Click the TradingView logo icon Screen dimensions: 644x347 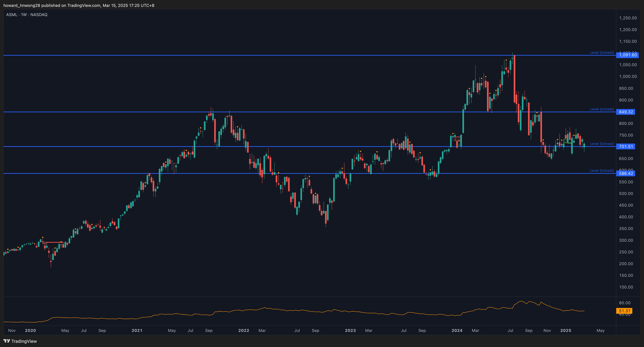(x=7, y=341)
